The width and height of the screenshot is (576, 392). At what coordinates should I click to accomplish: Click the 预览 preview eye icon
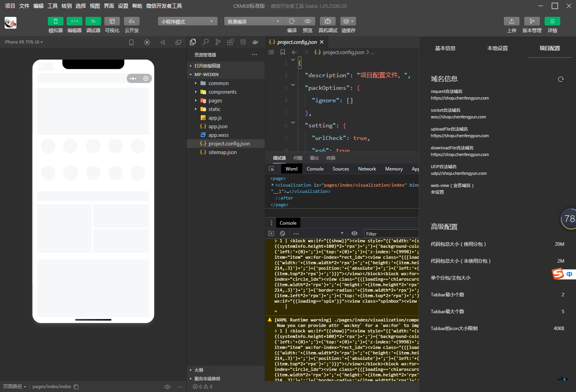[x=308, y=21]
